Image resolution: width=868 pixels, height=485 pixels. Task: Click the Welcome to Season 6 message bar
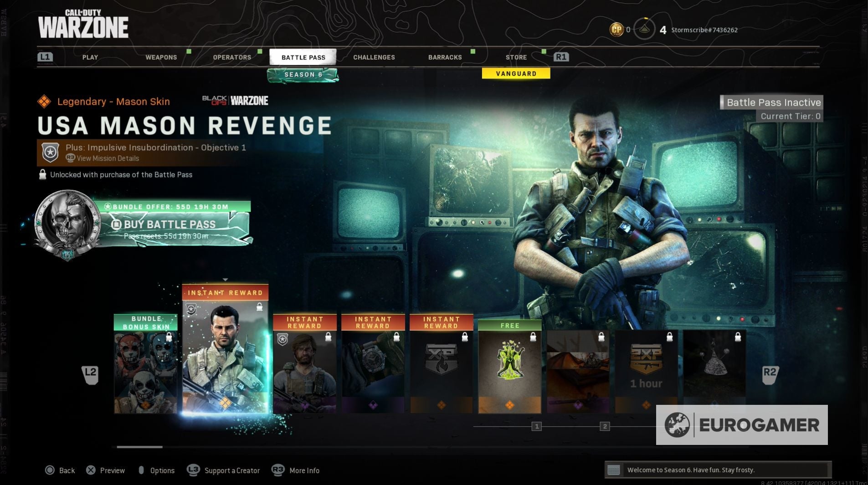(718, 470)
